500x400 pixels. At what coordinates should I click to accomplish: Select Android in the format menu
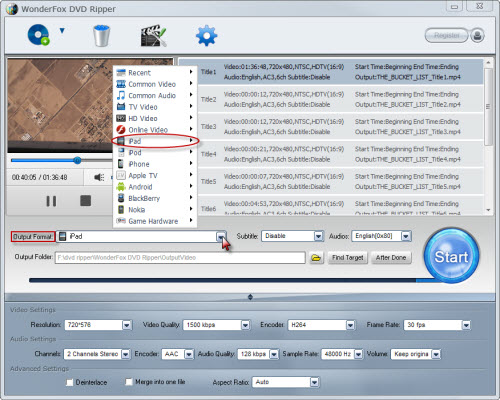click(x=155, y=187)
